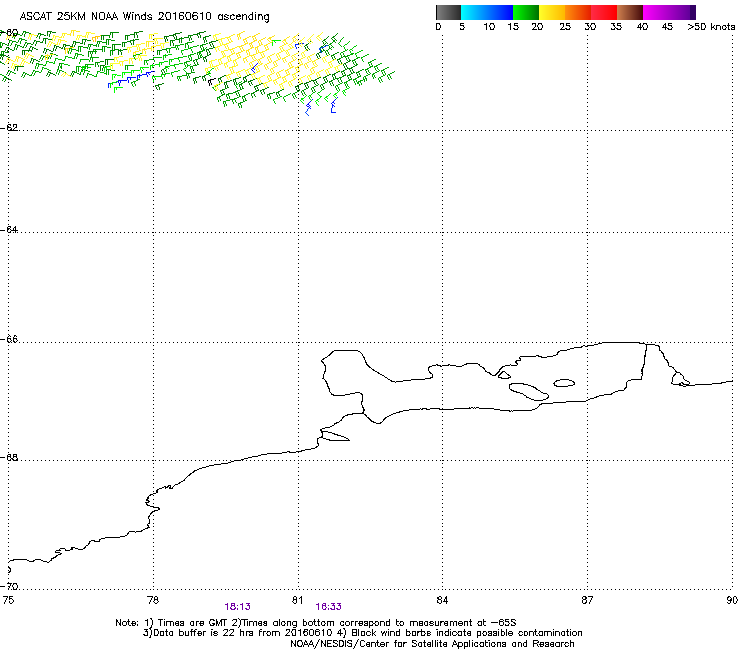
Task: Select the -68 latitude axis label
Action: click(9, 457)
